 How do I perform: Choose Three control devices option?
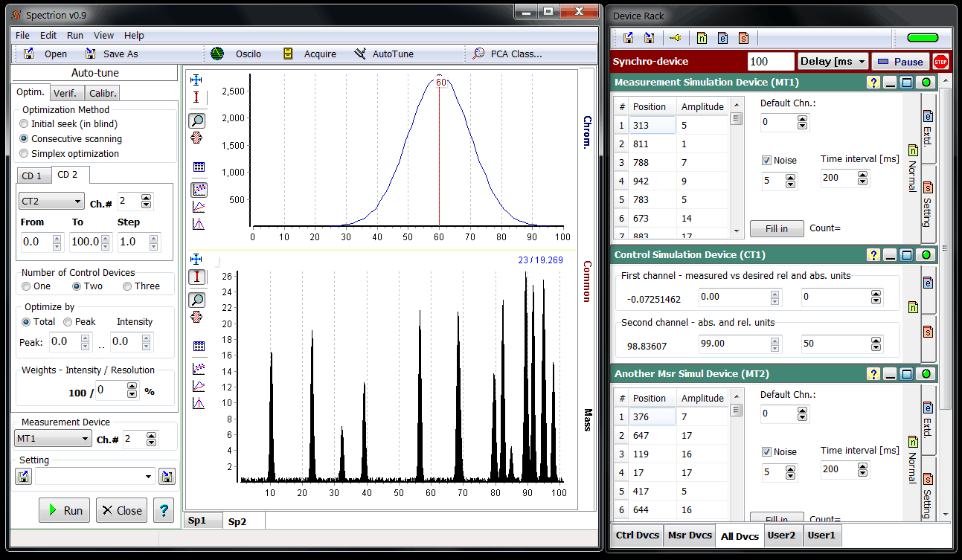click(127, 286)
